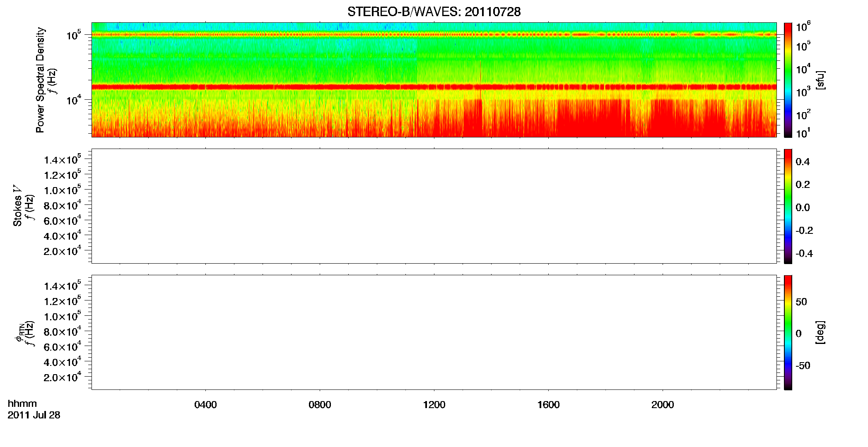Viewport: 868px width, 447px height.
Task: Click the [deg] units label
Action: [x=820, y=332]
